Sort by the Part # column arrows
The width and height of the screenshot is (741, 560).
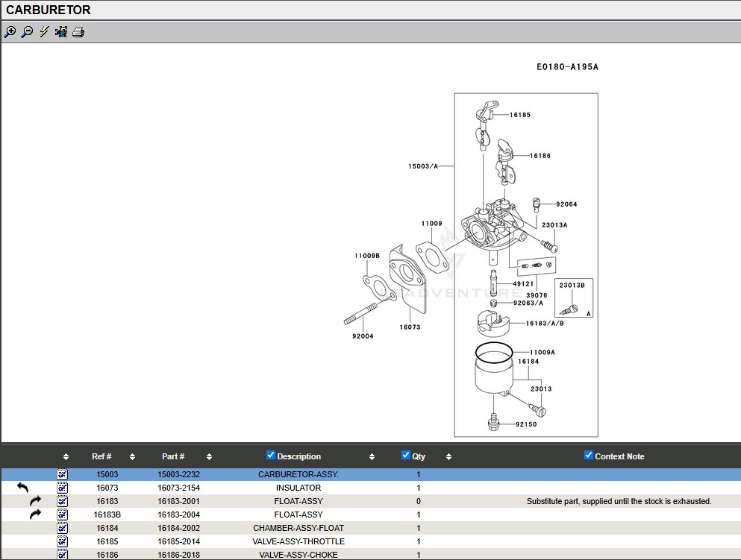click(x=209, y=456)
